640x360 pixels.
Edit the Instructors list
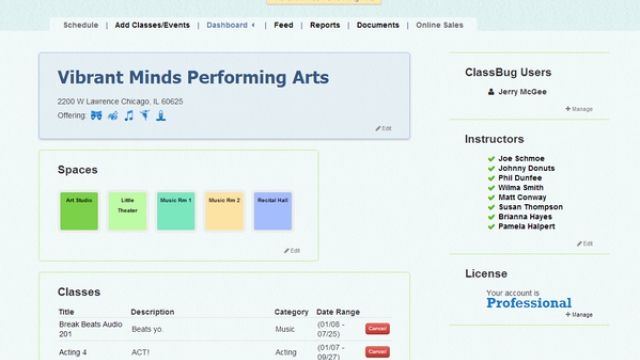tap(584, 244)
